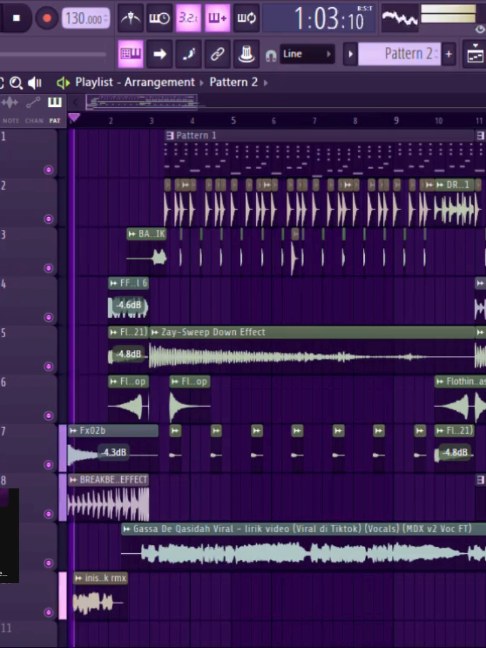Screen dimensions: 486x648
Task: Click the -4.3dB label on Fx02b clip
Action: 114,453
